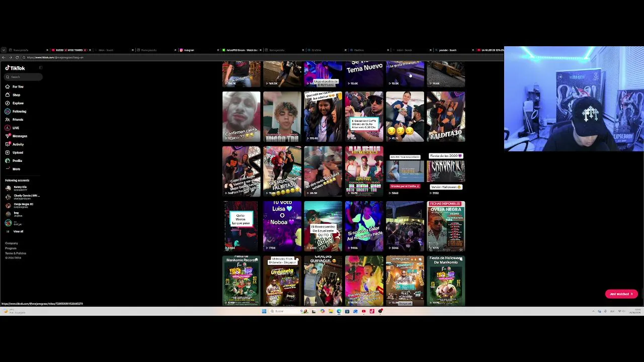This screenshot has width=644, height=362.
Task: Go to the LIVE icon
Action: click(x=8, y=128)
